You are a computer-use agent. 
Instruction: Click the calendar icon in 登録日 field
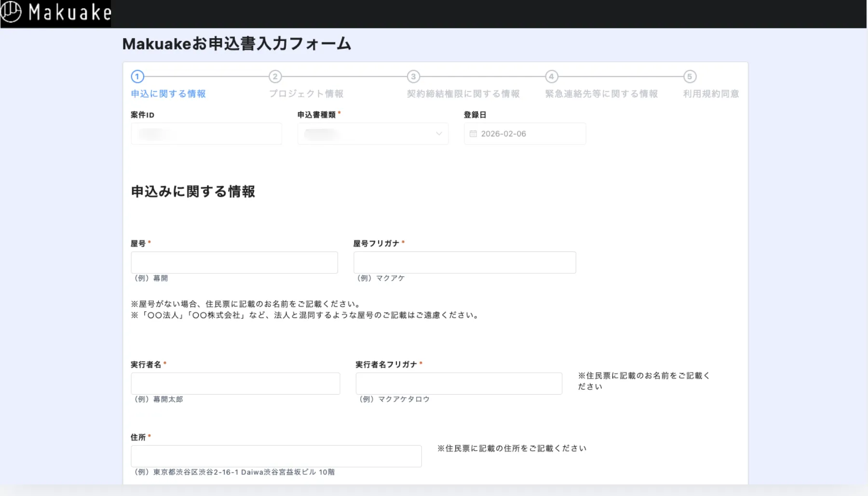473,134
